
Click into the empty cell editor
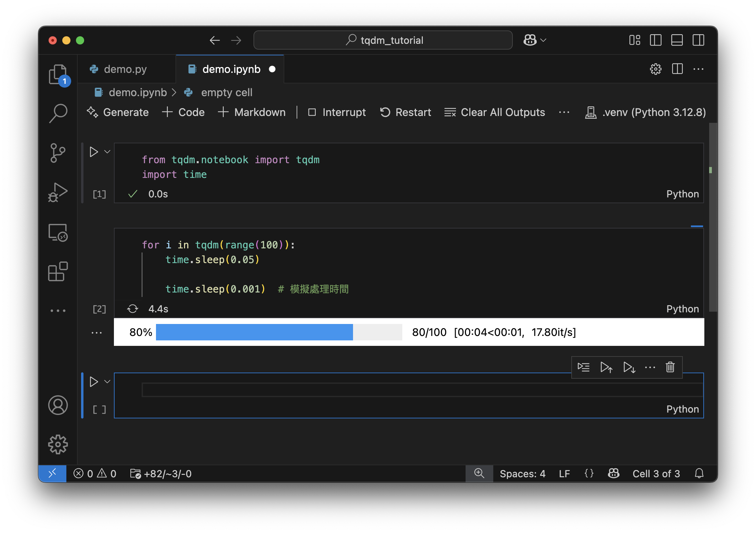(422, 390)
